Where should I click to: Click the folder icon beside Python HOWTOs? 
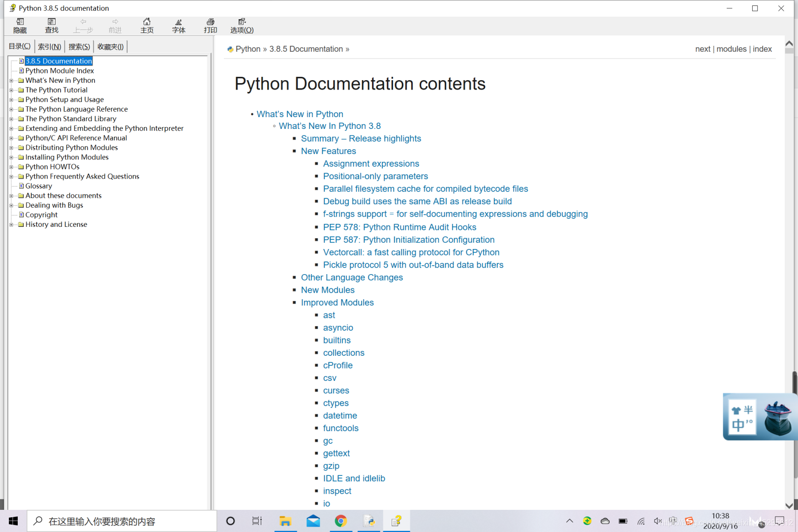21,167
